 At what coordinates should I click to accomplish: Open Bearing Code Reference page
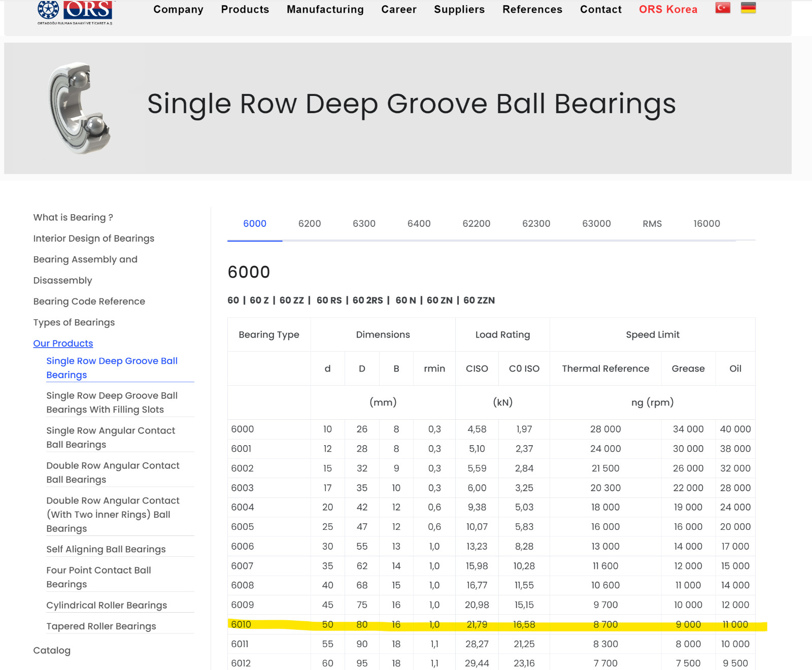pyautogui.click(x=89, y=301)
